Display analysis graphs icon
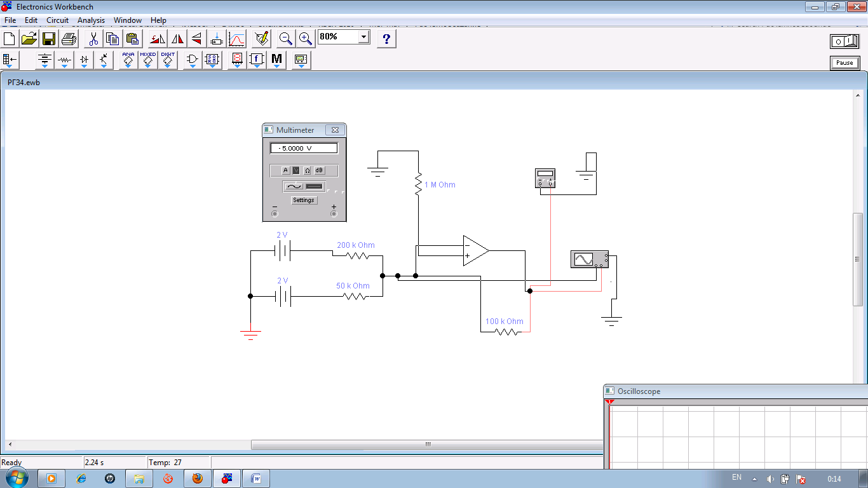This screenshot has width=868, height=488. (236, 39)
